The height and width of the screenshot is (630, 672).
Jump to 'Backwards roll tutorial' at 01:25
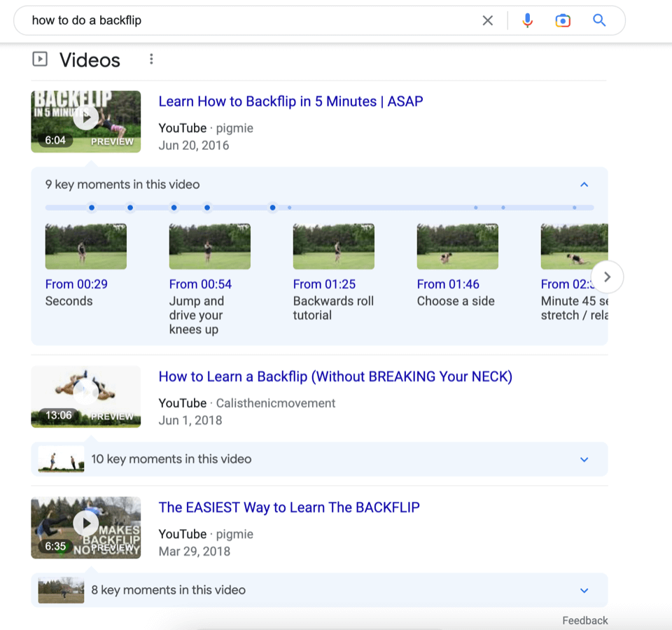333,246
